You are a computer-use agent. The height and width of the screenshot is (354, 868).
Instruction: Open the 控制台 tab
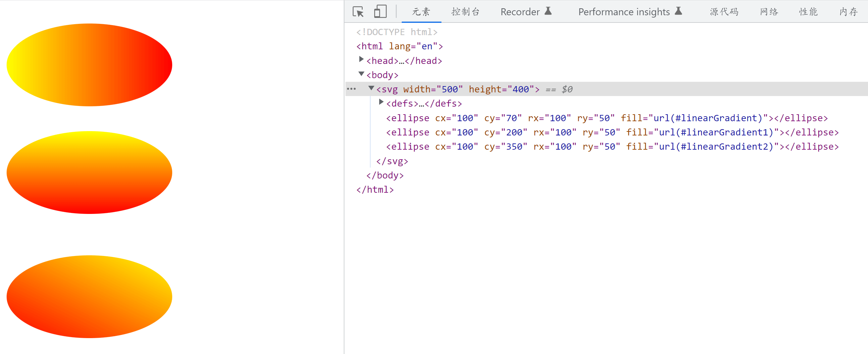click(x=465, y=12)
